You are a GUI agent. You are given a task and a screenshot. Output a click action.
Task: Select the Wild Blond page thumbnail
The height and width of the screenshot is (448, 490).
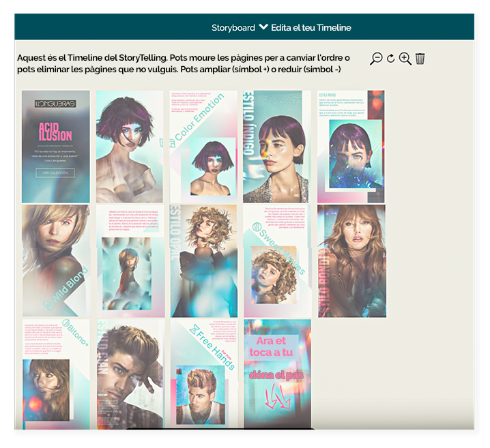56,261
